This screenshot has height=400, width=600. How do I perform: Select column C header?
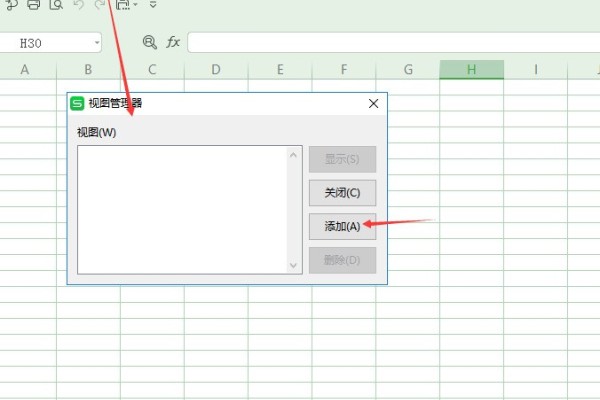click(152, 70)
